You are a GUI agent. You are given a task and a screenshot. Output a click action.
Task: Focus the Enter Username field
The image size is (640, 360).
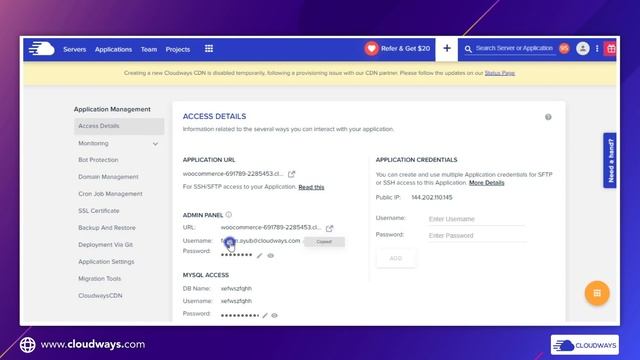476,219
